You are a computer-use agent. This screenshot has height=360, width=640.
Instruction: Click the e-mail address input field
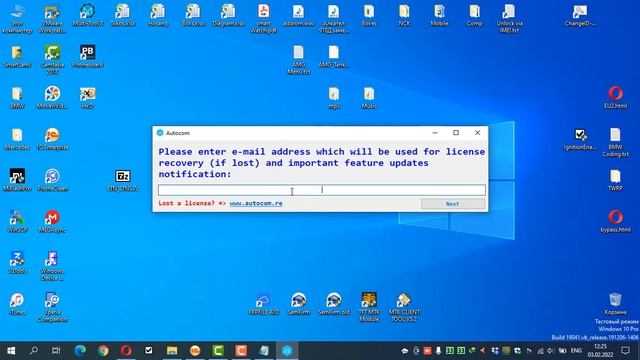(322, 190)
